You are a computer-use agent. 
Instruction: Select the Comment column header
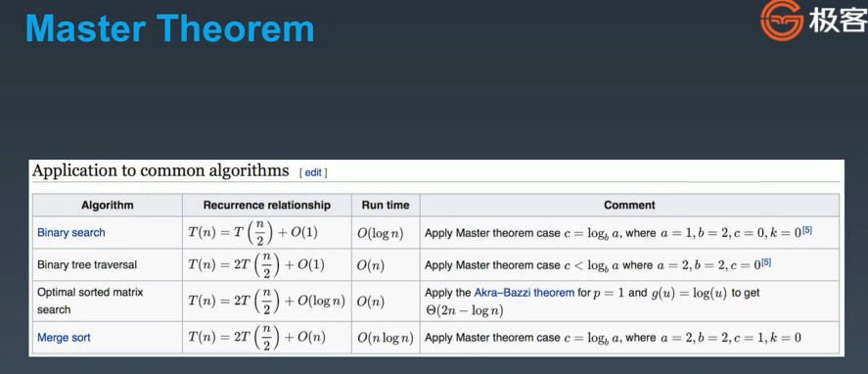point(629,205)
